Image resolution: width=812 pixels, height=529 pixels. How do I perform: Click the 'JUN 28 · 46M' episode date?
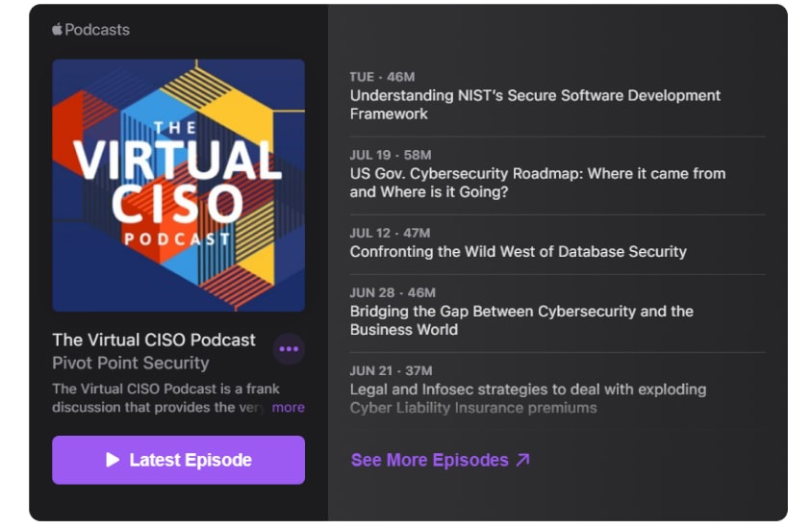393,292
